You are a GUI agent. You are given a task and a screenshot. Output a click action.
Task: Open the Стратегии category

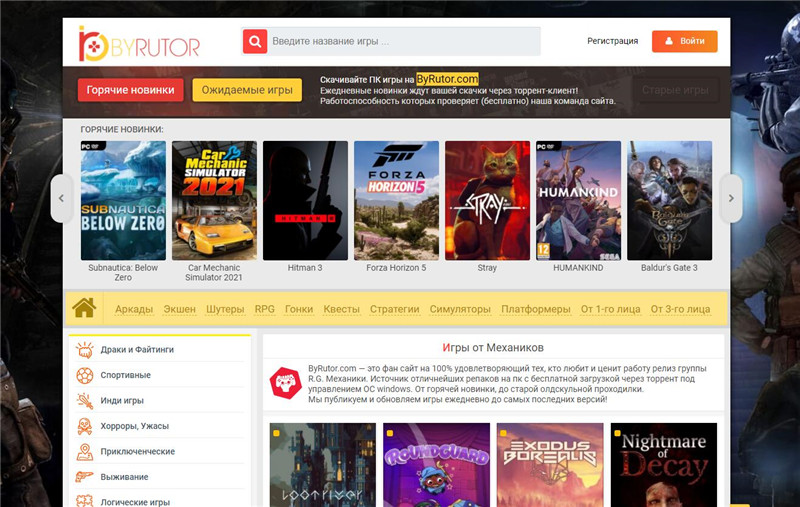(394, 309)
